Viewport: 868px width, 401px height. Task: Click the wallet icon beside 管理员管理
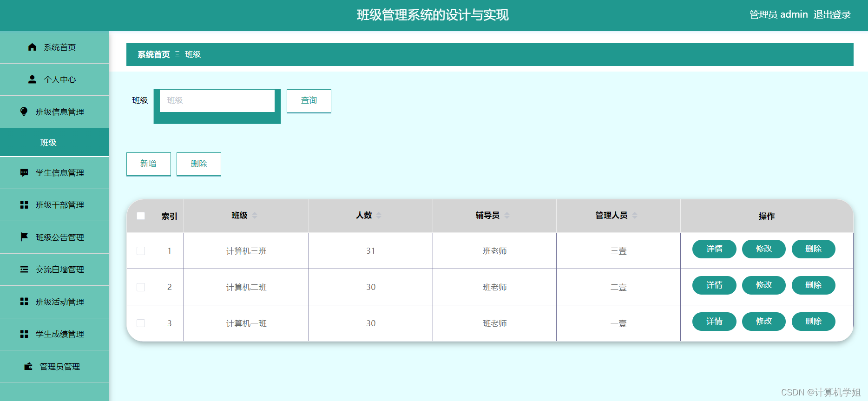pos(28,366)
